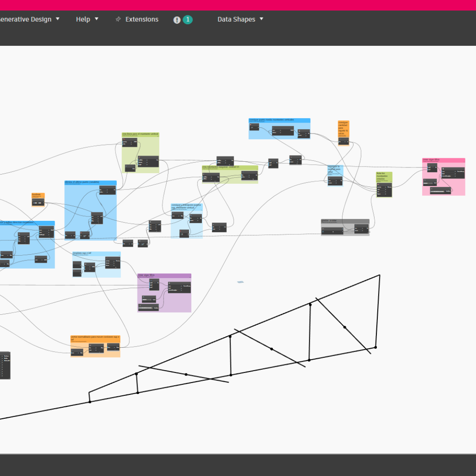Click the pin icon beside Extensions
This screenshot has height=476, width=476.
click(118, 19)
